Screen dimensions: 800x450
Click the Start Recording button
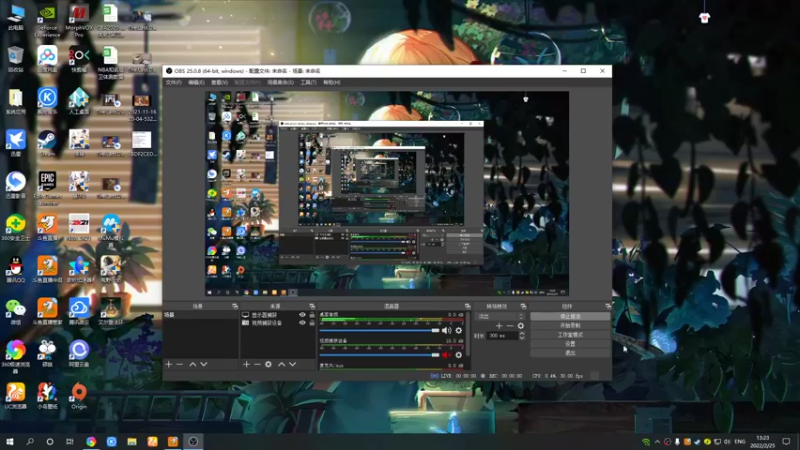570,326
